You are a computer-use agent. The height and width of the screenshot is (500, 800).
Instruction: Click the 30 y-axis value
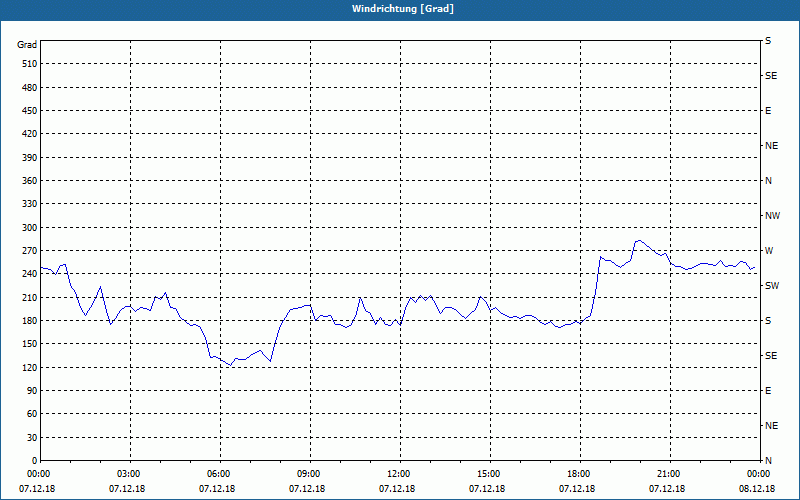click(32, 437)
